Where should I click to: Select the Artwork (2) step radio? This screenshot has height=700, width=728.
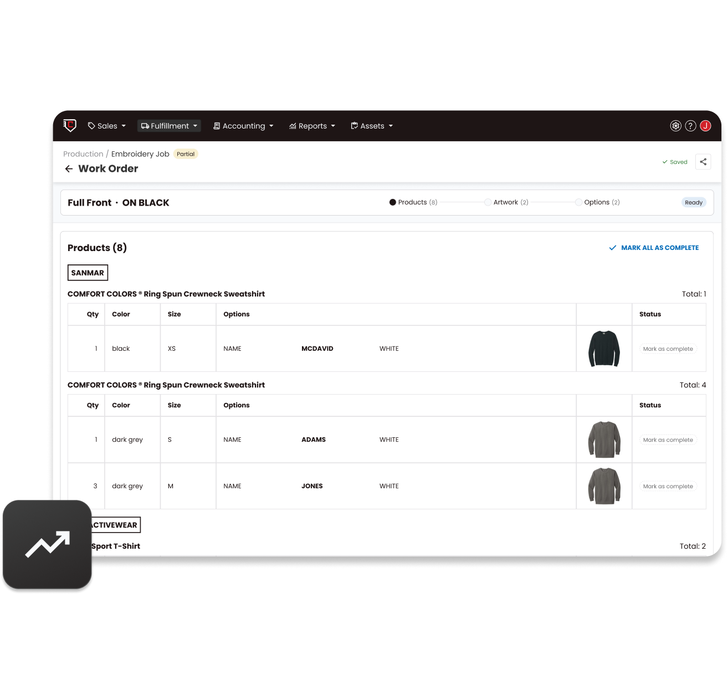tap(488, 202)
